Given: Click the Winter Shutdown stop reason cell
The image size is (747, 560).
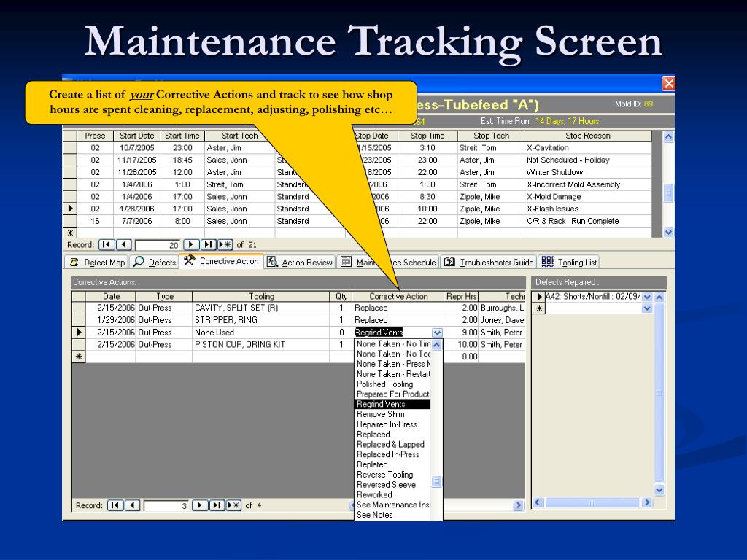Looking at the screenshot, I should click(x=588, y=172).
